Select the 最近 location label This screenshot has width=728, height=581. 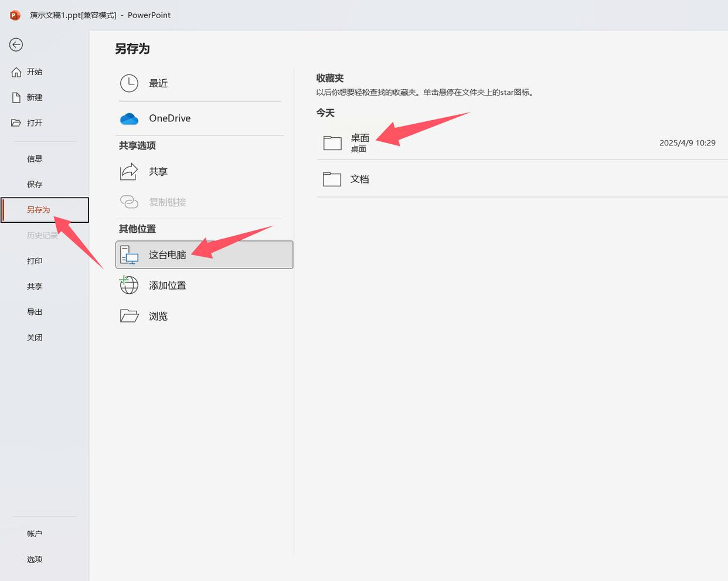pyautogui.click(x=158, y=83)
